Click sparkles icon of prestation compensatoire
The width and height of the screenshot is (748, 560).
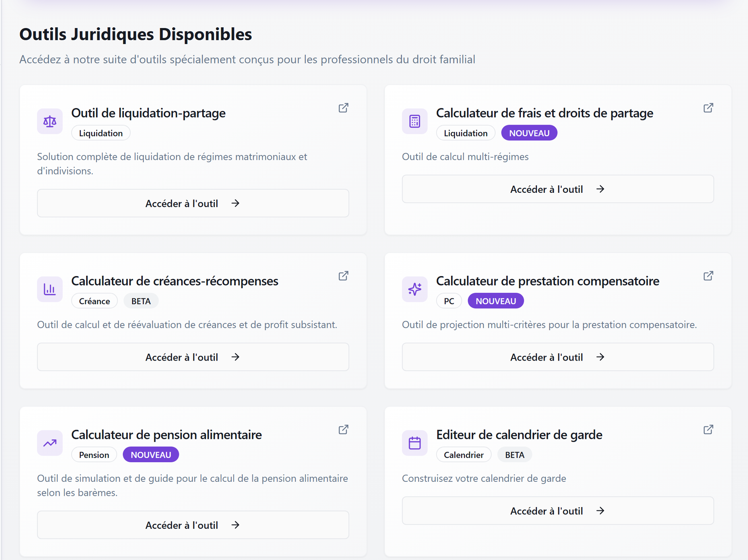coord(415,289)
